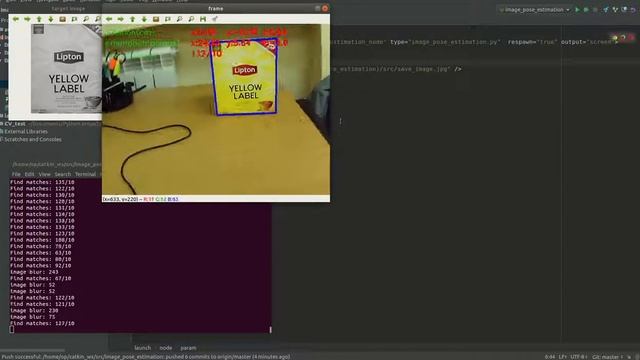
Task: Pan right in the frame window toolbar
Action: [x=121, y=19]
